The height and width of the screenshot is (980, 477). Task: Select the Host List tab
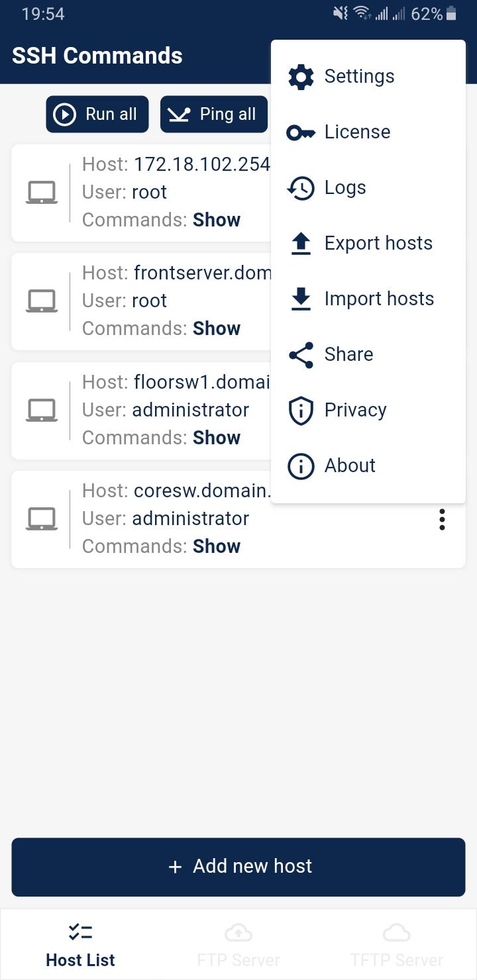point(80,945)
